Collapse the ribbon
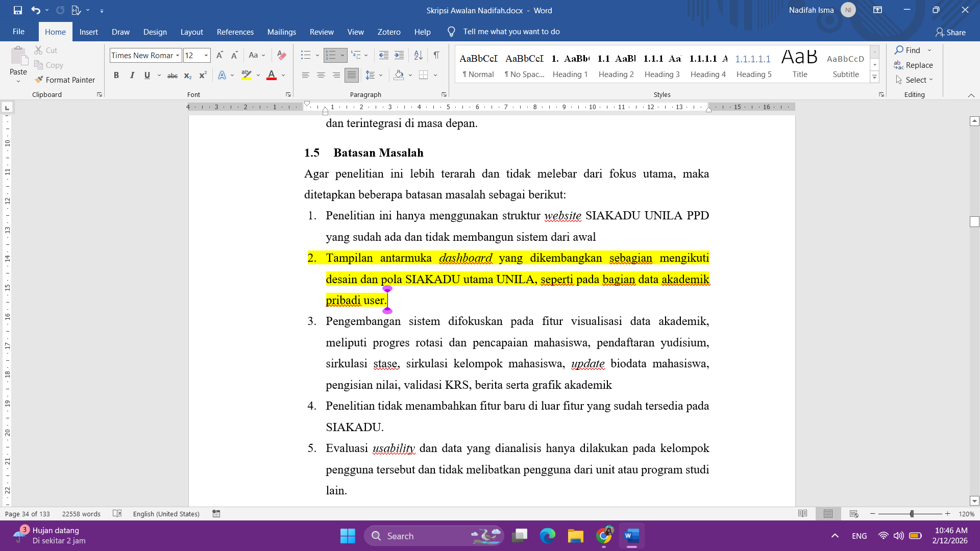 [x=971, y=95]
